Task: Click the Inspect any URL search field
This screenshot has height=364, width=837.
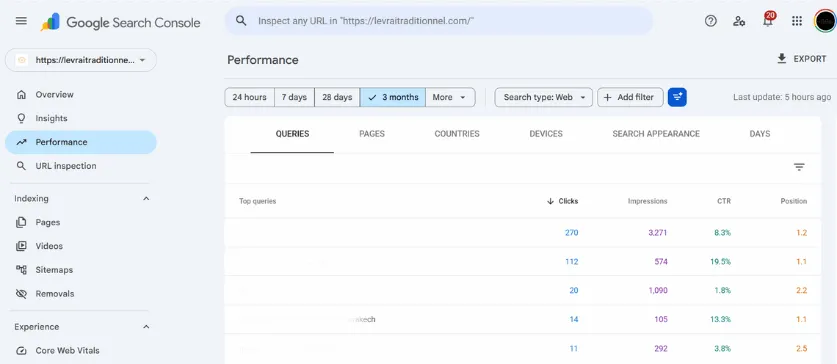Action: point(439,21)
